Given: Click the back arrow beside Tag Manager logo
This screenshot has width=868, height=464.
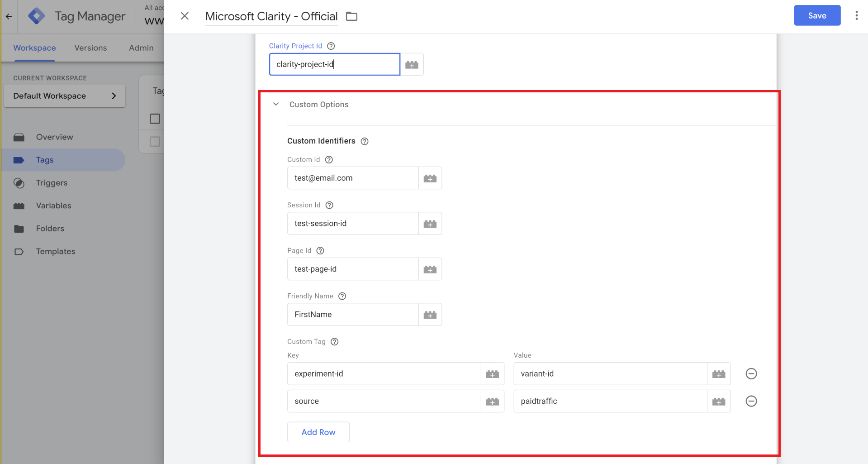Looking at the screenshot, I should (x=9, y=16).
